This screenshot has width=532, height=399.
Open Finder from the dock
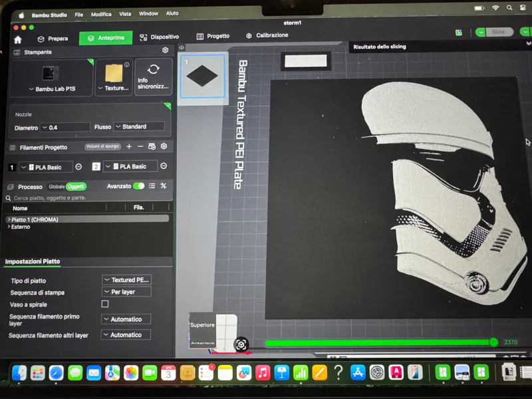click(x=19, y=373)
